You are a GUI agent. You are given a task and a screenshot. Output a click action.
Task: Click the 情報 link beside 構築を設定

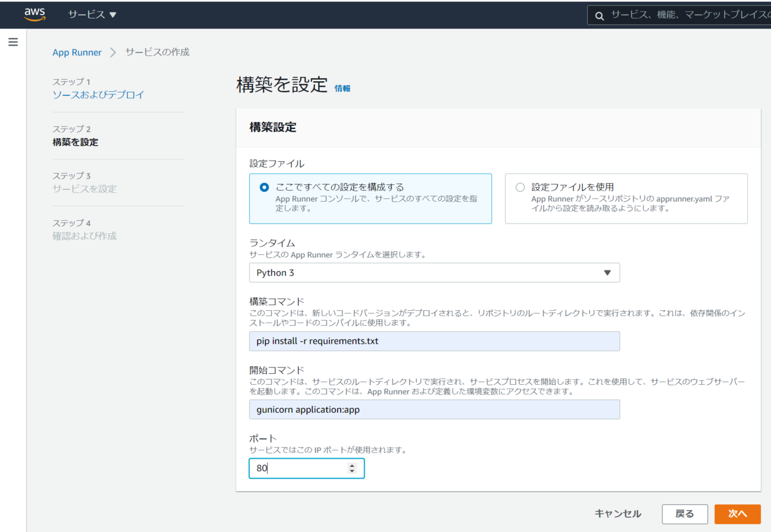tap(343, 89)
